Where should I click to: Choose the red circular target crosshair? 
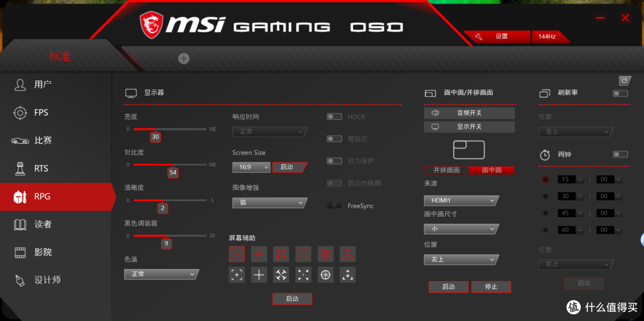pos(326,254)
